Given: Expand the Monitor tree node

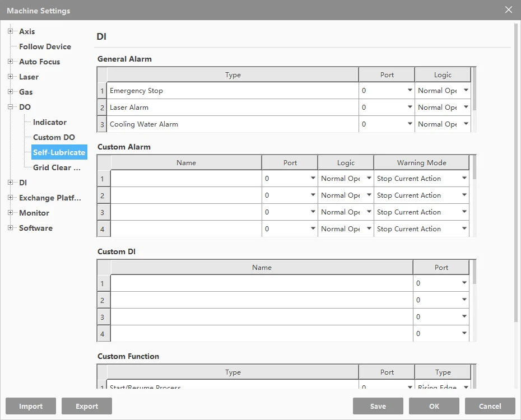Looking at the screenshot, I should tap(10, 213).
